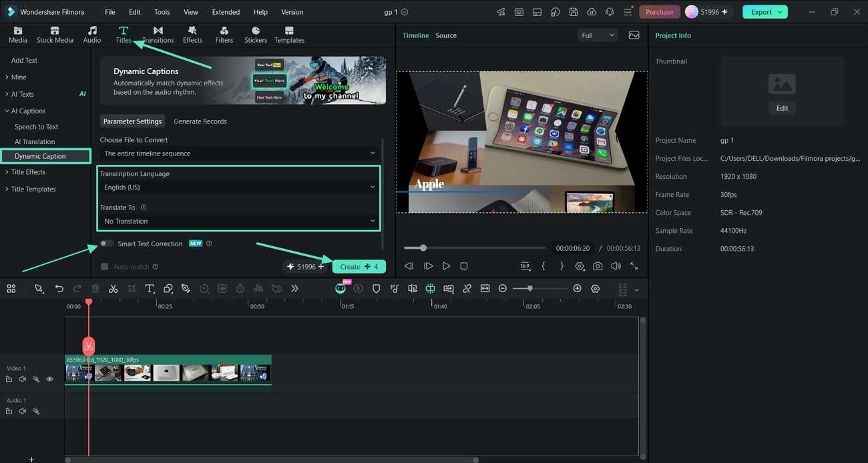Select the Text tool in timeline toolbar
The height and width of the screenshot is (463, 868).
[x=150, y=288]
